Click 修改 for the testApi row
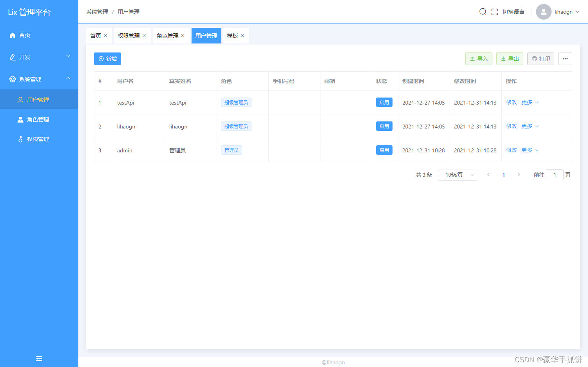Image resolution: width=588 pixels, height=367 pixels. pyautogui.click(x=512, y=102)
